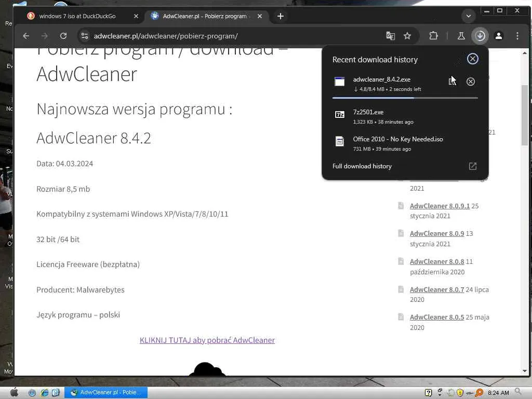Click the forward navigation arrow
Image resolution: width=532 pixels, height=399 pixels.
(45, 36)
